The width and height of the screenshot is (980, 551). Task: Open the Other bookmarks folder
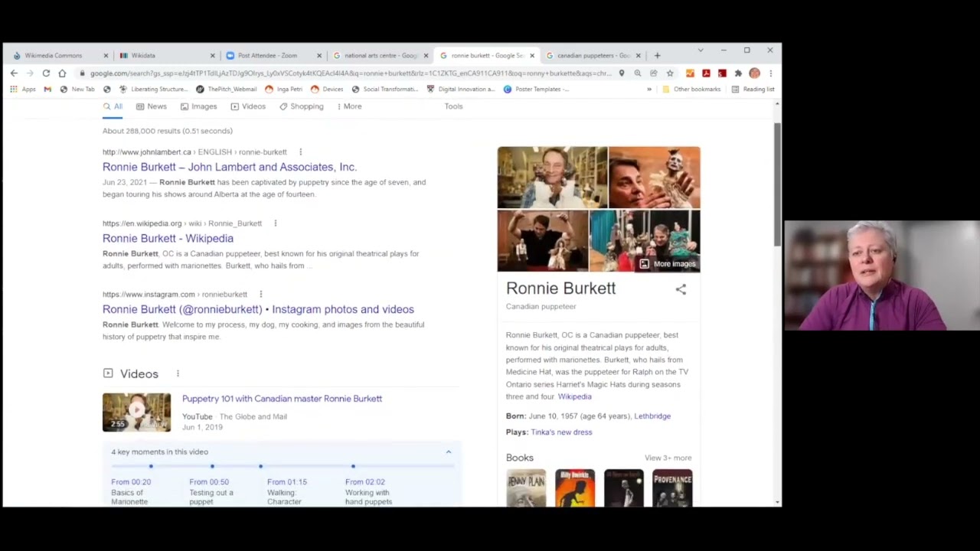(x=691, y=90)
